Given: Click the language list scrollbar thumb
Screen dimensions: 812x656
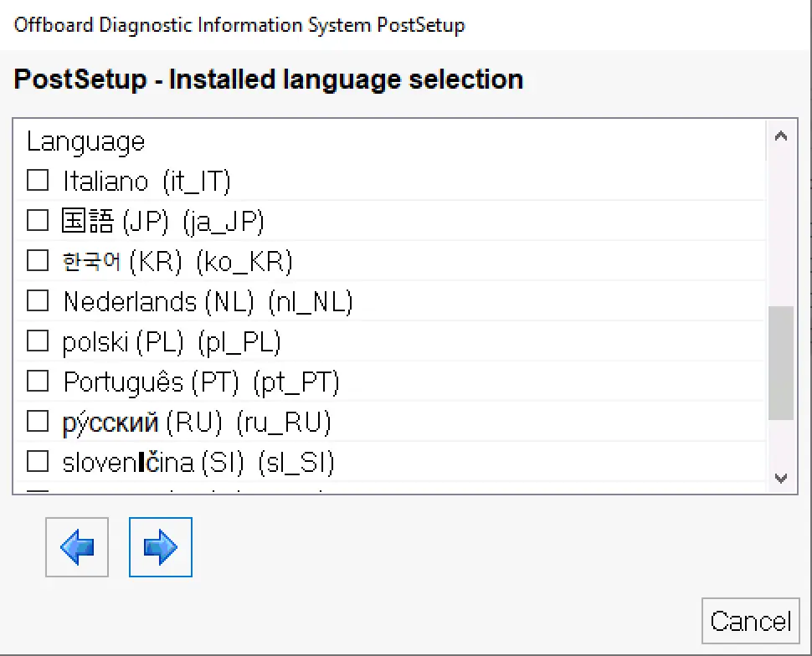Looking at the screenshot, I should tap(780, 362).
